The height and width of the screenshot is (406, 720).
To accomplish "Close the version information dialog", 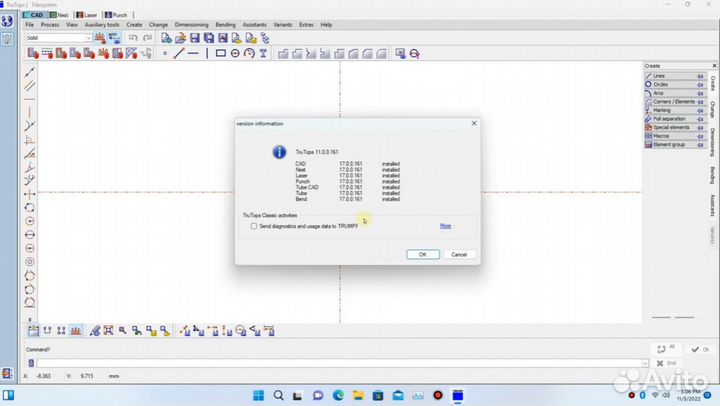I will pos(474,124).
